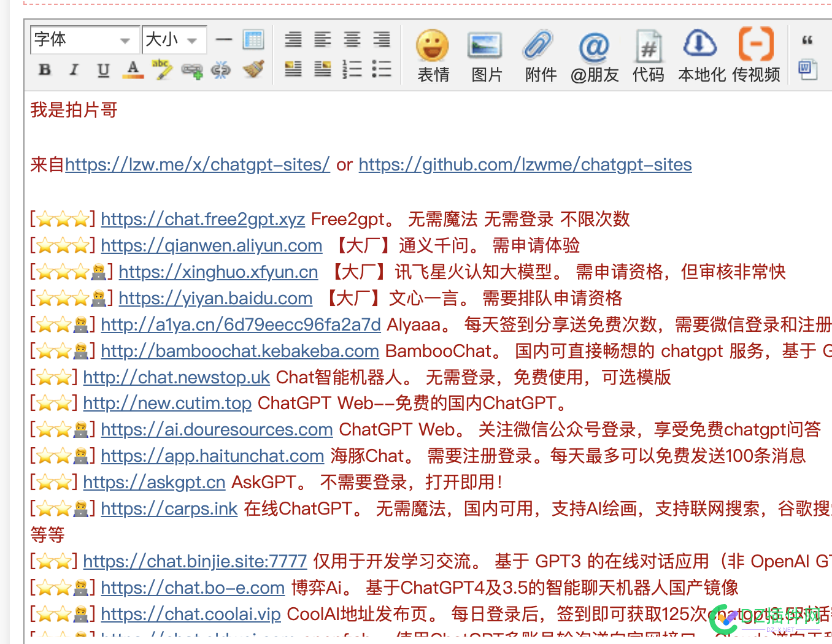Viewport: 832px width, 644px height.
Task: Open the github.com/lzwme/chatgpt-sites link
Action: (525, 164)
